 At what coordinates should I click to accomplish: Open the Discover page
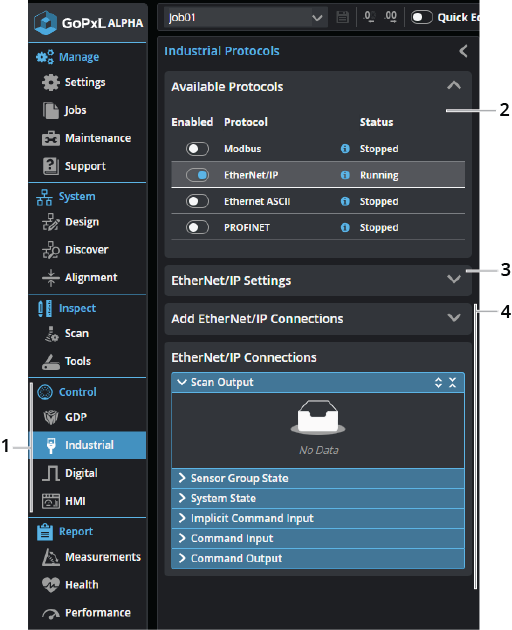tap(75, 250)
